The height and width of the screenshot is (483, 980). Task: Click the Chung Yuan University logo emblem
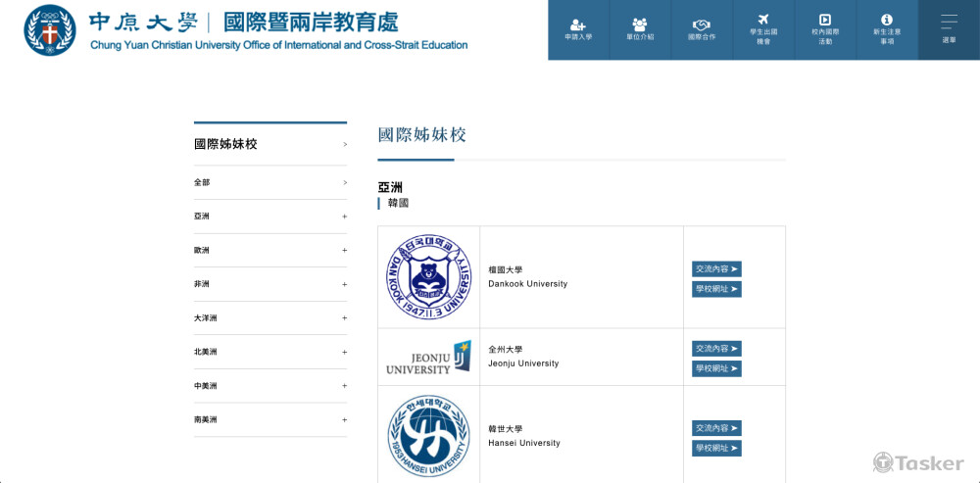coord(48,29)
